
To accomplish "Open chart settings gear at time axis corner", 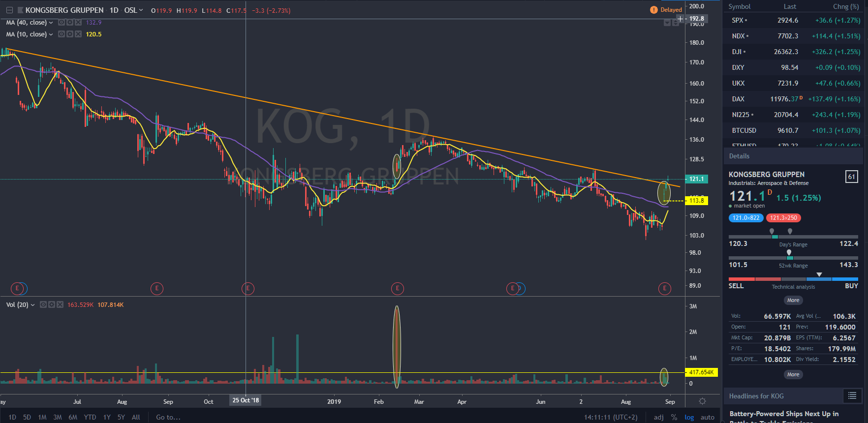I will click(703, 401).
